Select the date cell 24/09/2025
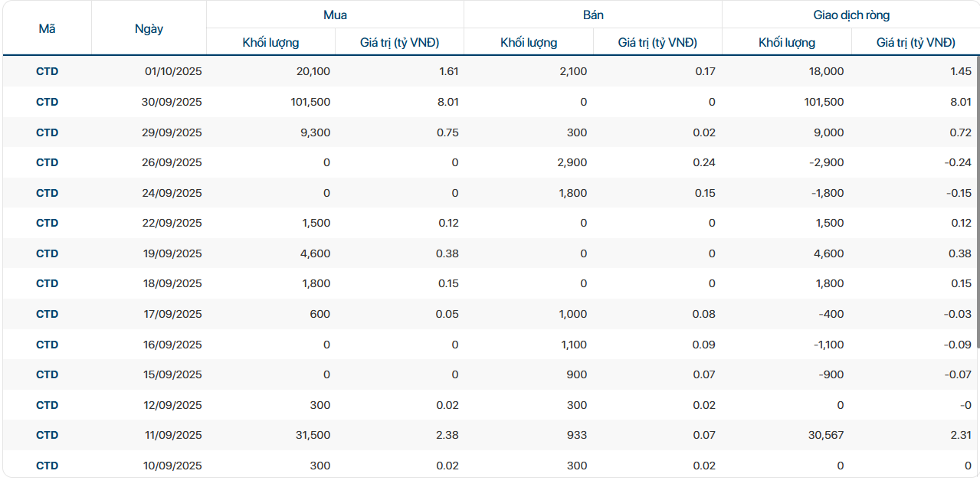 [173, 193]
